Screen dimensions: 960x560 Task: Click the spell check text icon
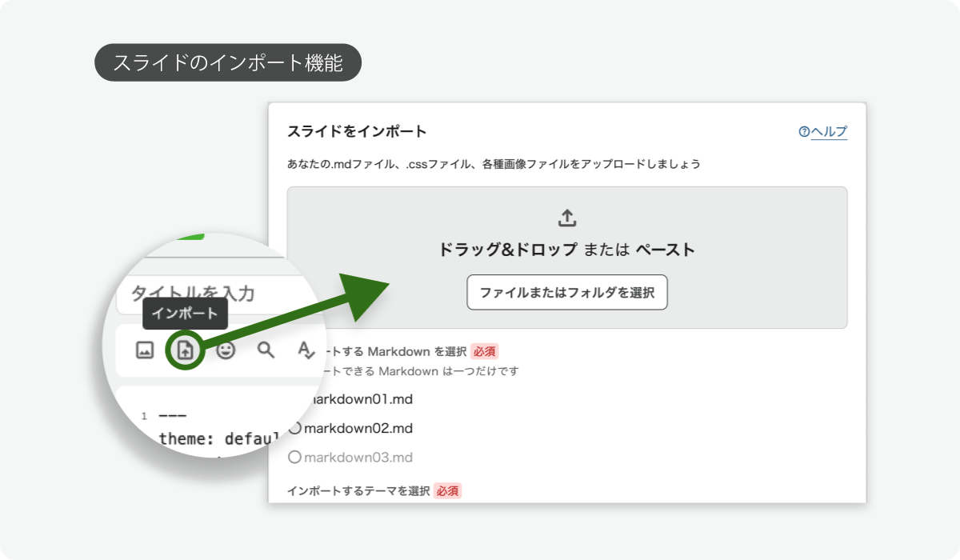click(x=306, y=350)
